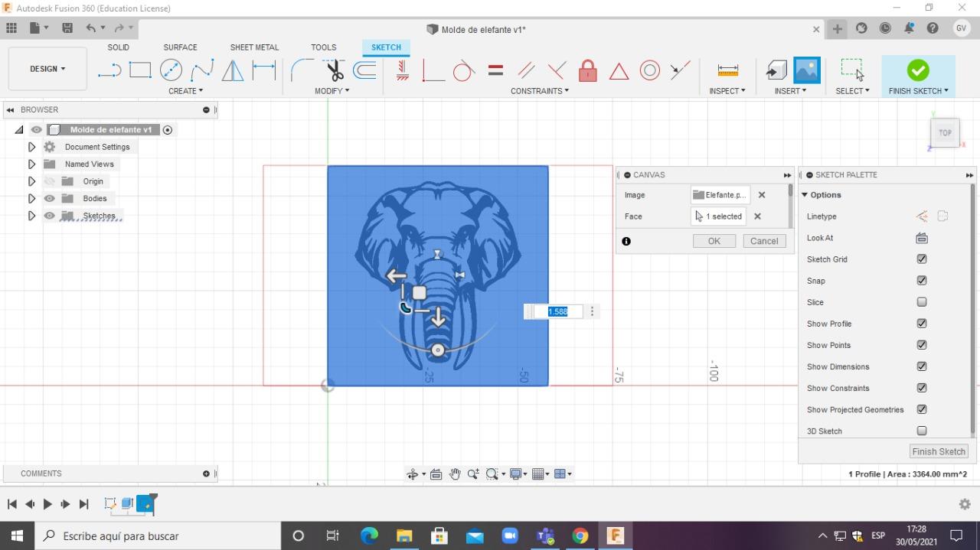Viewport: 980px width, 550px height.
Task: Open the DESIGN workspace dropdown
Action: pos(47,69)
